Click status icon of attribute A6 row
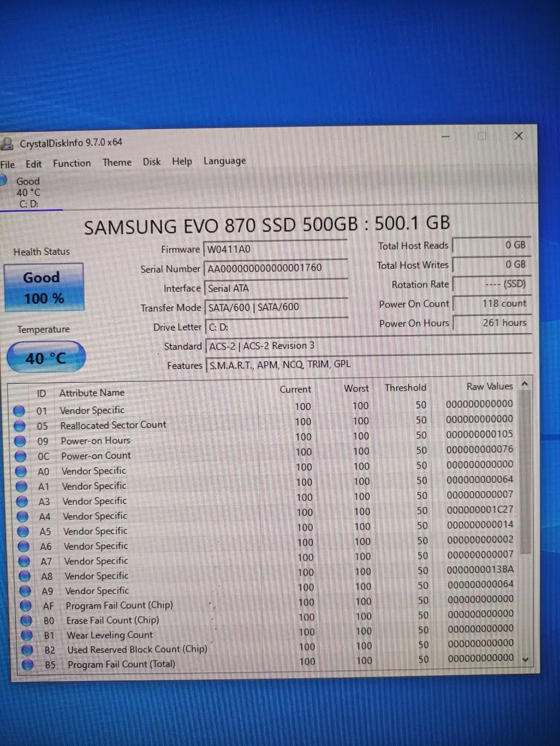Image resolution: width=560 pixels, height=746 pixels. coord(23,546)
